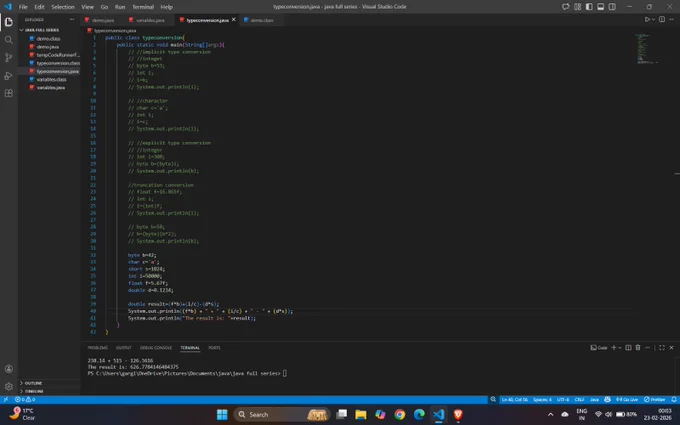Viewport: 680px width, 425px height.
Task: Add a new terminal with plus icon
Action: [613, 348]
